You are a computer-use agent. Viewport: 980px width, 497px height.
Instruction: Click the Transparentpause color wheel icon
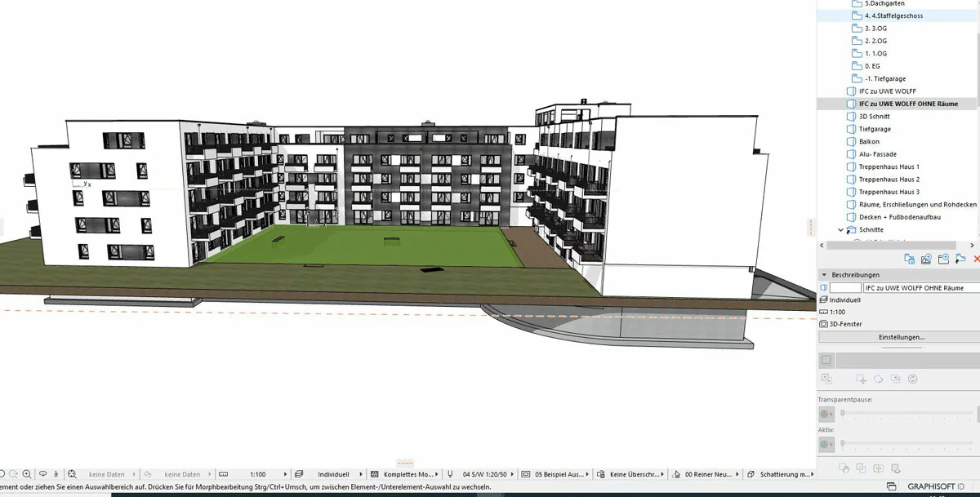coord(826,414)
